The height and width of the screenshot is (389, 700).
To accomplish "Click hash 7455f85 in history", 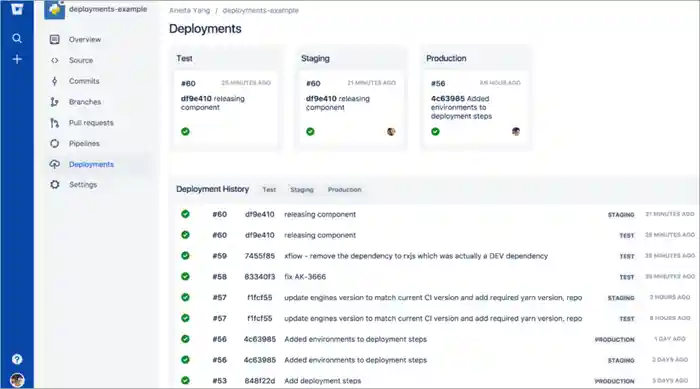I will [x=259, y=256].
